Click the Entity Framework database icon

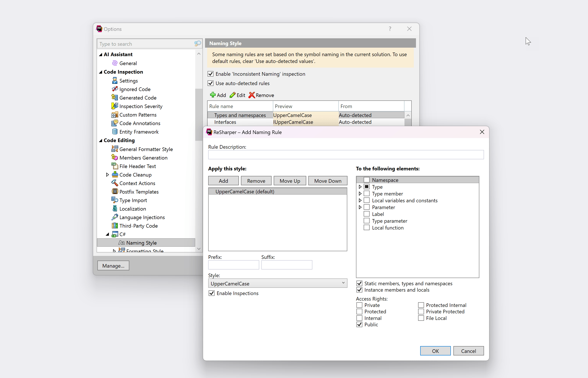115,132
